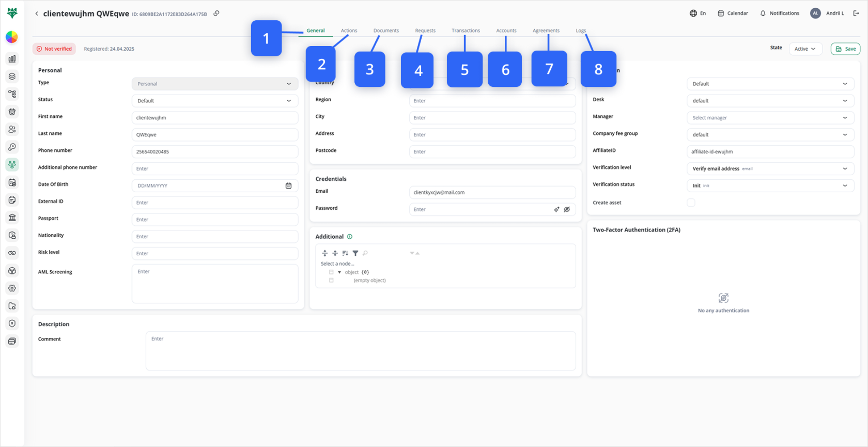
Task: Open the Verification level dropdown
Action: click(x=770, y=168)
